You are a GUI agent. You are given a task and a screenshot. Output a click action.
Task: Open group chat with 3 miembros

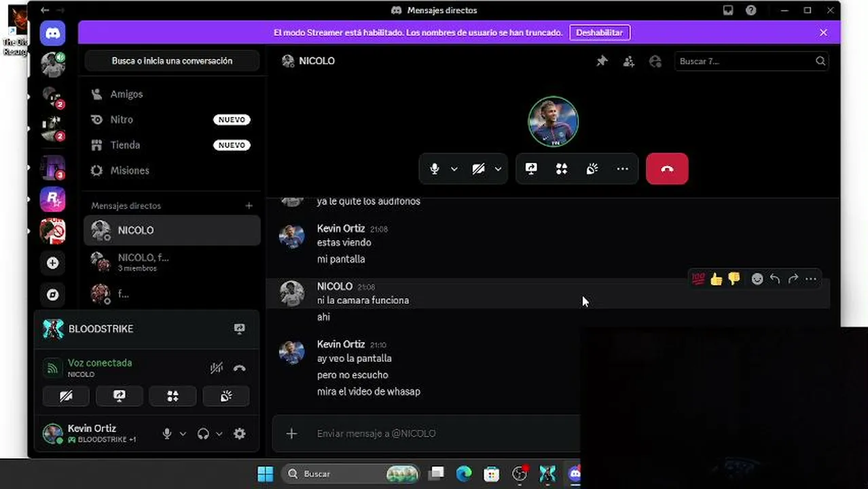(172, 262)
